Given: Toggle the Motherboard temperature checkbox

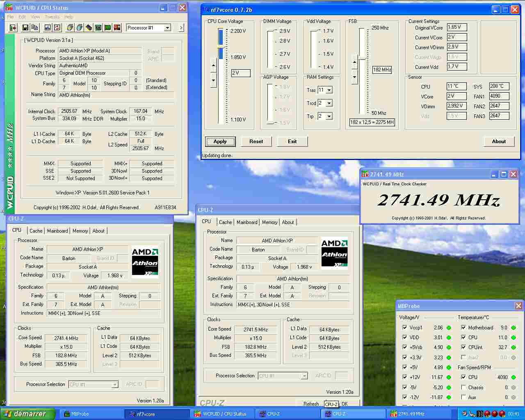Looking at the screenshot, I should coord(463,327).
